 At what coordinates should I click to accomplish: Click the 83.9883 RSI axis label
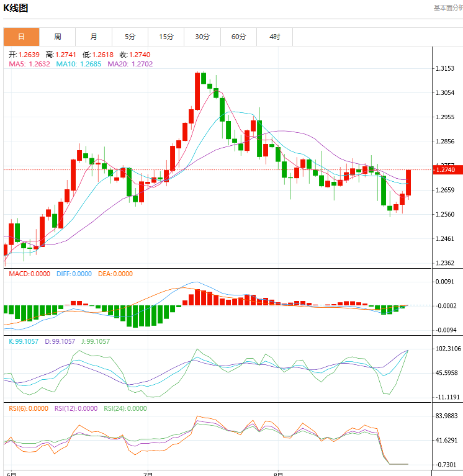446,416
